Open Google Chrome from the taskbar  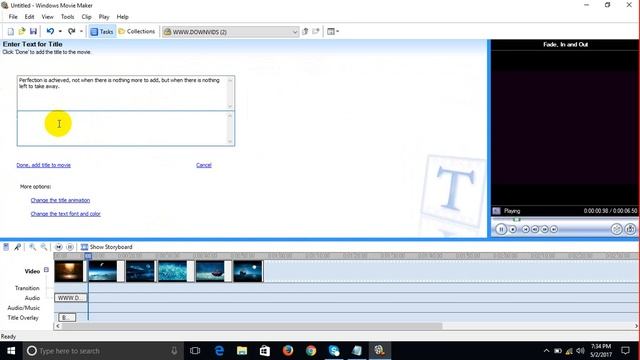coord(311,351)
